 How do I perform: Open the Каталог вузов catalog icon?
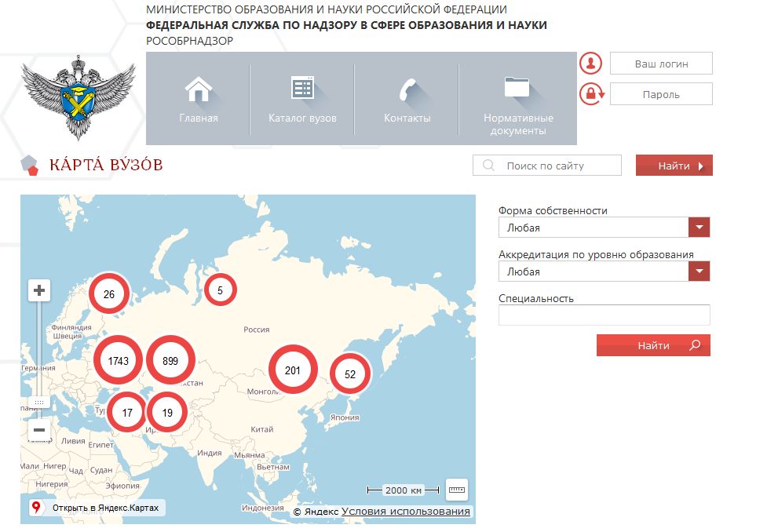click(302, 88)
